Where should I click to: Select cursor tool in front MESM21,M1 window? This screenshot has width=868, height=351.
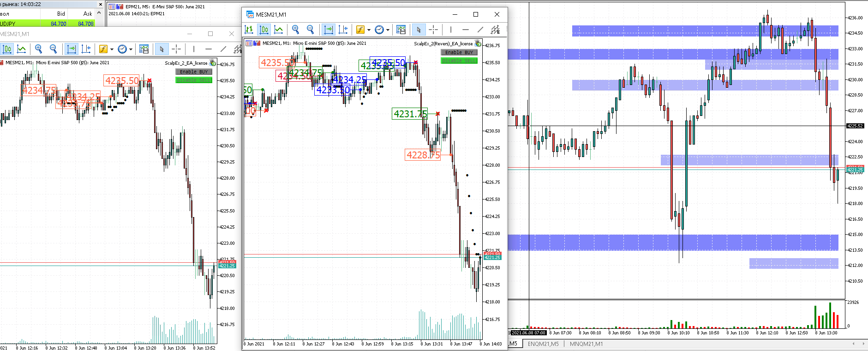click(x=419, y=30)
